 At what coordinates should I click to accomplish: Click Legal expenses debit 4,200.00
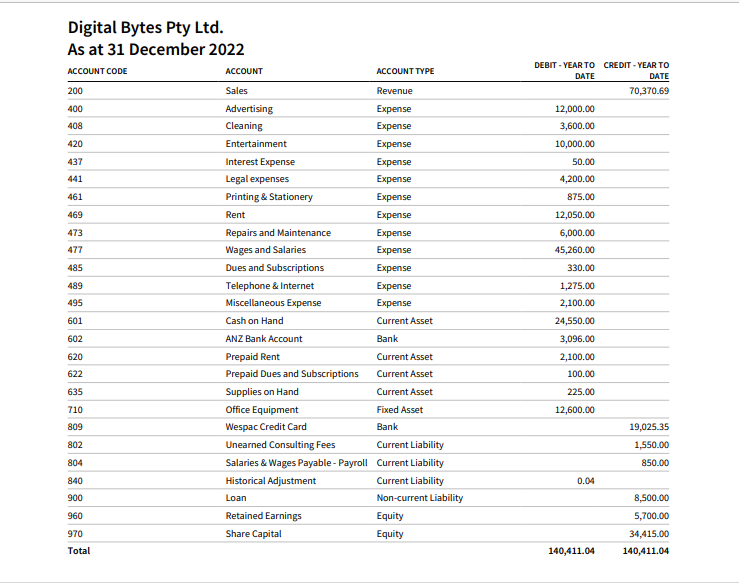577,179
